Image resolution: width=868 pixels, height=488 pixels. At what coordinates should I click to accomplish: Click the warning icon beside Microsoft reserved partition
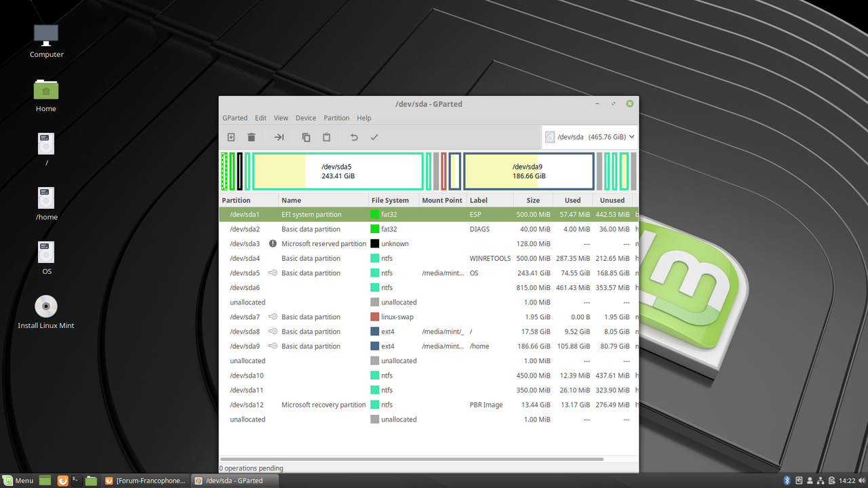272,243
